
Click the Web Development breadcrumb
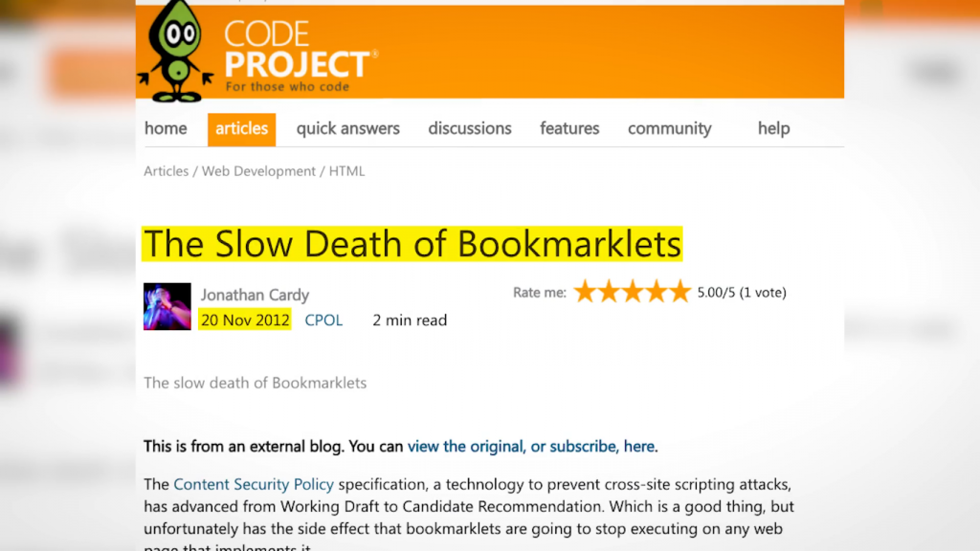tap(258, 171)
